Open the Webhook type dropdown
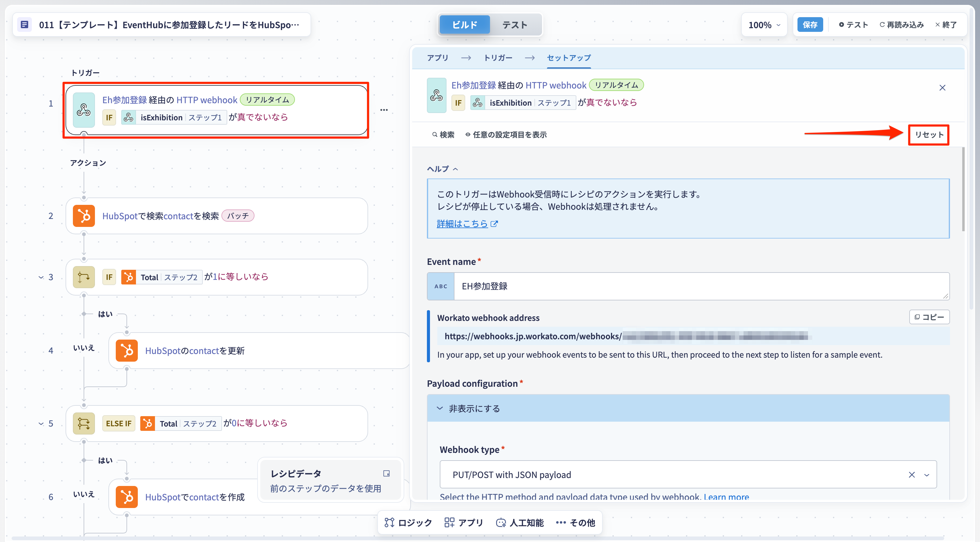 926,474
